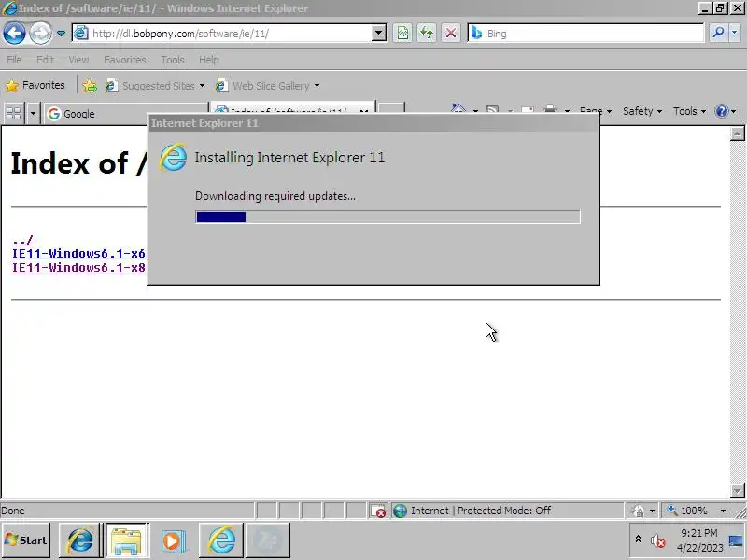
Task: Click the Done status bar text
Action: 13,511
